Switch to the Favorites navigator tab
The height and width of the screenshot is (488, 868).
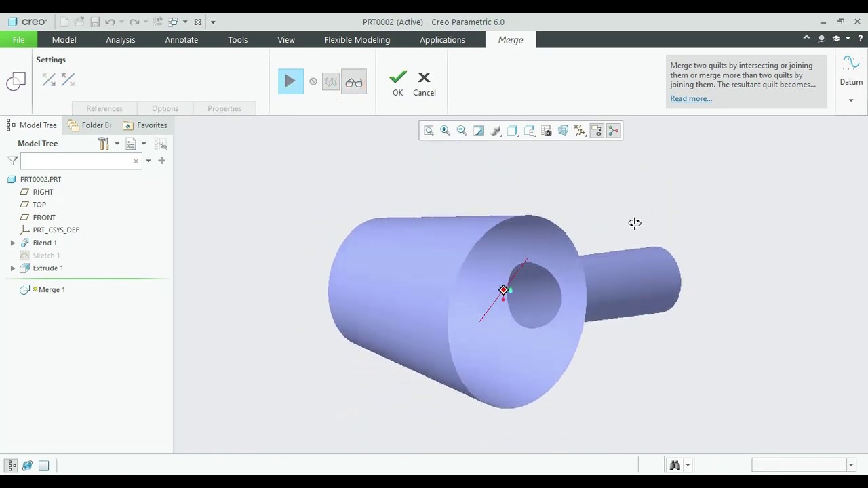coord(145,125)
